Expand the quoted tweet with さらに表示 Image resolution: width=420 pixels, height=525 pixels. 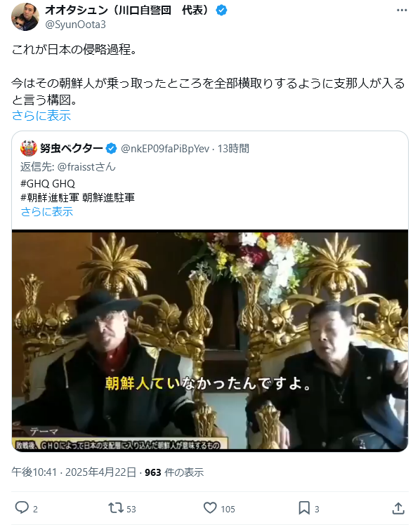[46, 211]
